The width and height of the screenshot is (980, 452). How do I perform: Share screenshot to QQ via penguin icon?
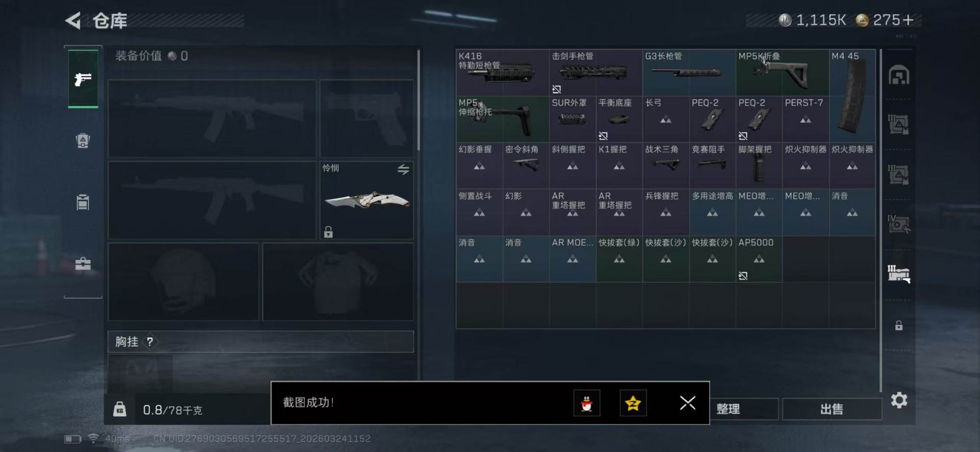(x=586, y=403)
